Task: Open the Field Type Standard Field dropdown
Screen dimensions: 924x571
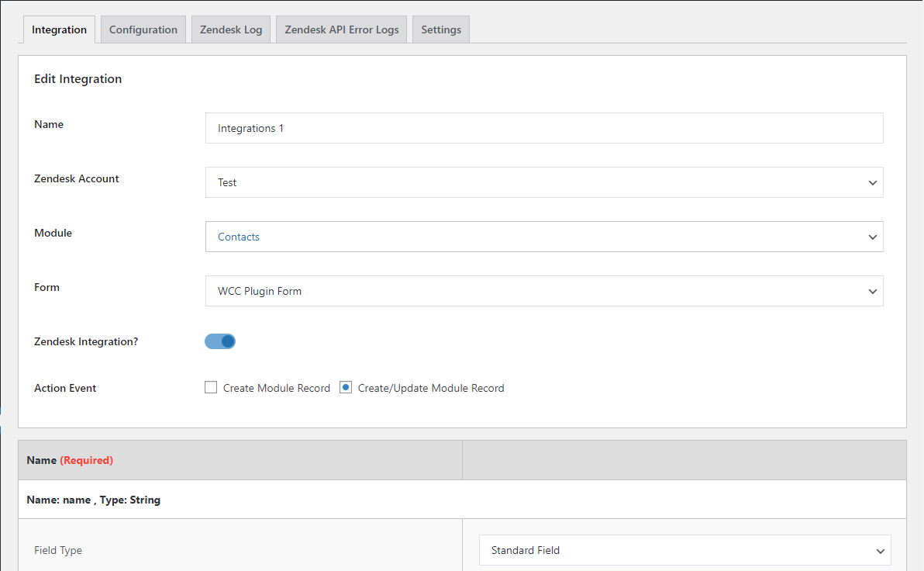Action: click(x=684, y=550)
